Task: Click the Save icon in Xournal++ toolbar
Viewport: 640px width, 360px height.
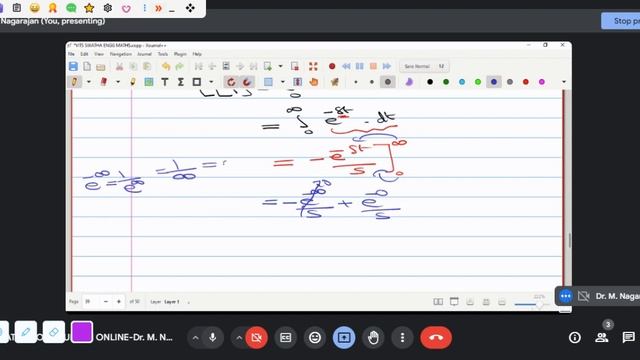Action: (x=73, y=67)
